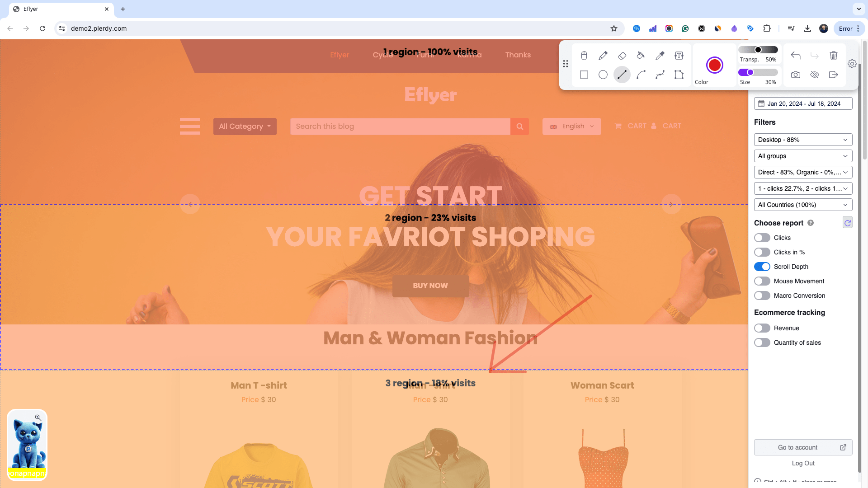Screen dimensions: 868x488
Task: Expand the Direct 83% Organic filter
Action: 802,172
